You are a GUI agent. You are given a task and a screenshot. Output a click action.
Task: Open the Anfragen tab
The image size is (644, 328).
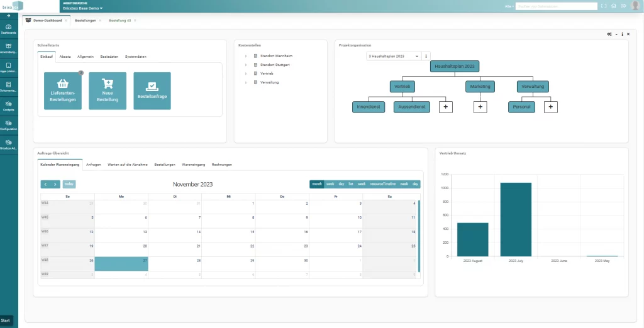[94, 165]
